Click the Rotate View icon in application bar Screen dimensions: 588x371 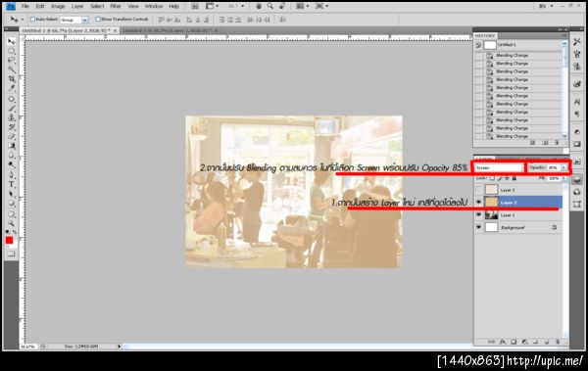click(x=282, y=7)
